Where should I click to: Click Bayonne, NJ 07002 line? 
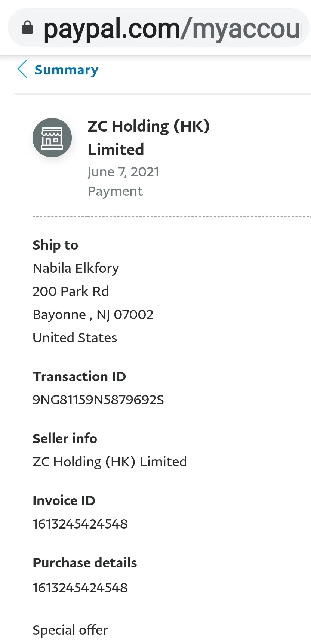click(93, 315)
